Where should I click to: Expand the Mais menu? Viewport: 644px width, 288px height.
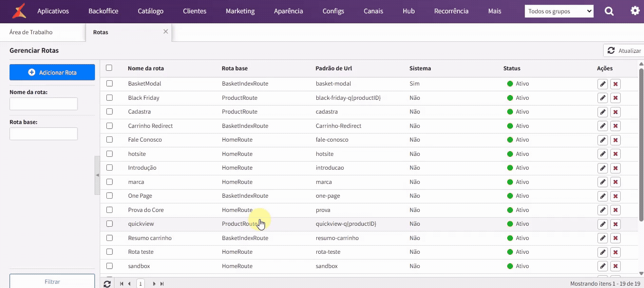pyautogui.click(x=494, y=11)
